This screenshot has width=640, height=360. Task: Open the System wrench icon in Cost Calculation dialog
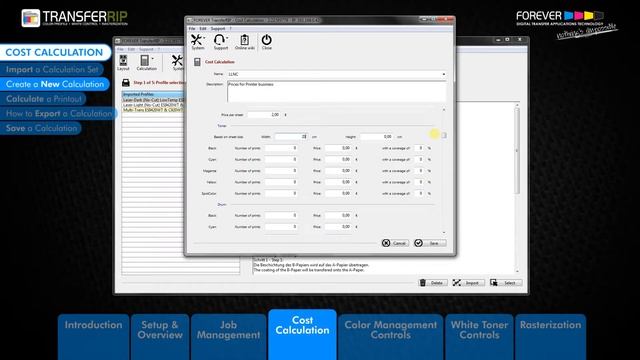(x=197, y=40)
